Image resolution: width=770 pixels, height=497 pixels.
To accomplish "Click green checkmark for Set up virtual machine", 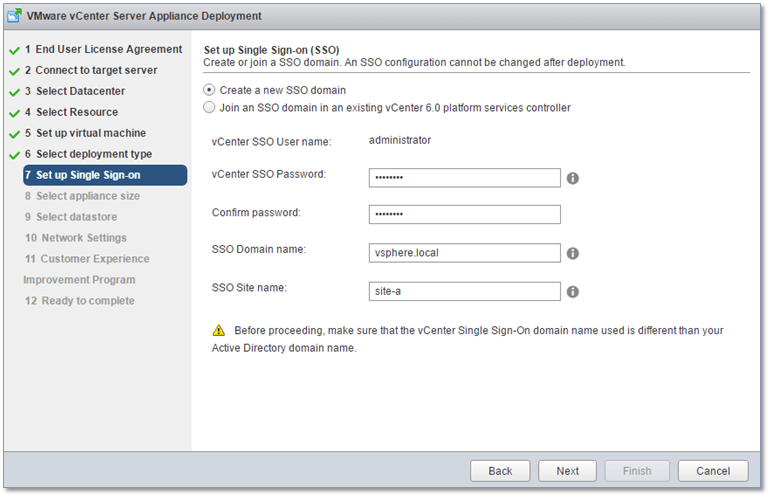I will pos(15,134).
